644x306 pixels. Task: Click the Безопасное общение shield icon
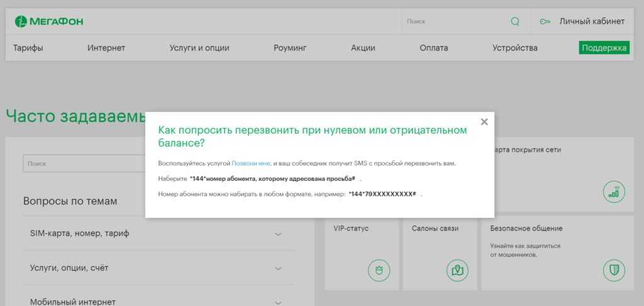614,270
